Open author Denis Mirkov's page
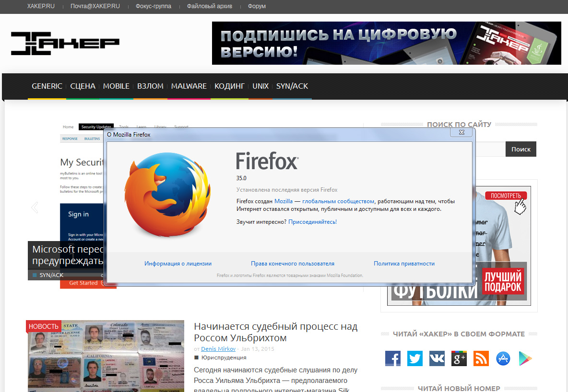The height and width of the screenshot is (392, 568). point(218,349)
